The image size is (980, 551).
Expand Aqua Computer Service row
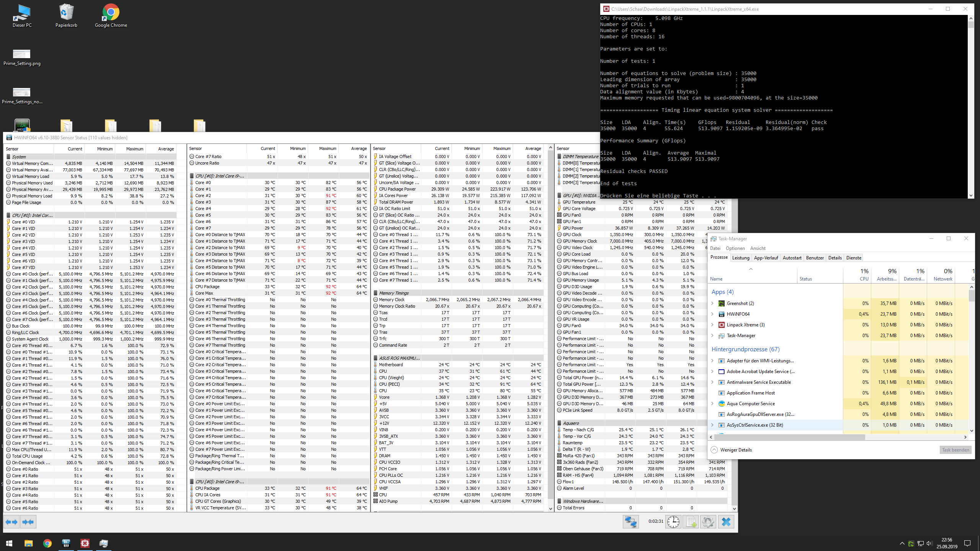pyautogui.click(x=712, y=404)
